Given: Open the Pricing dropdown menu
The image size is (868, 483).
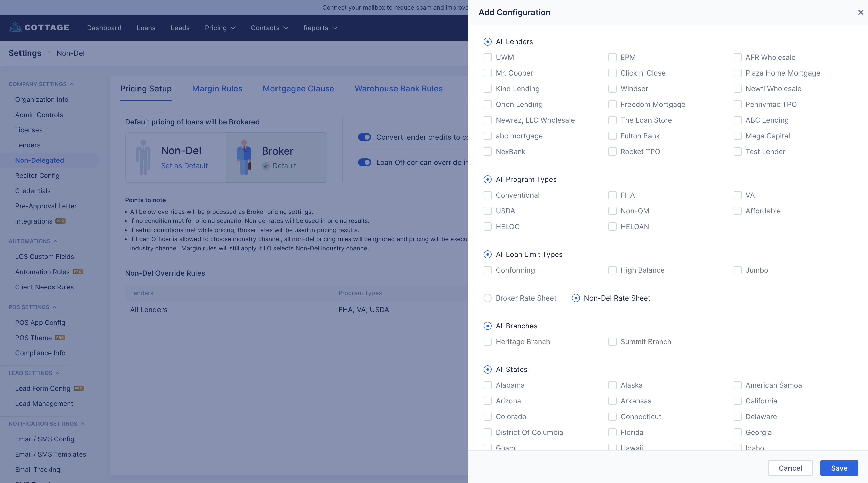Looking at the screenshot, I should coord(220,28).
